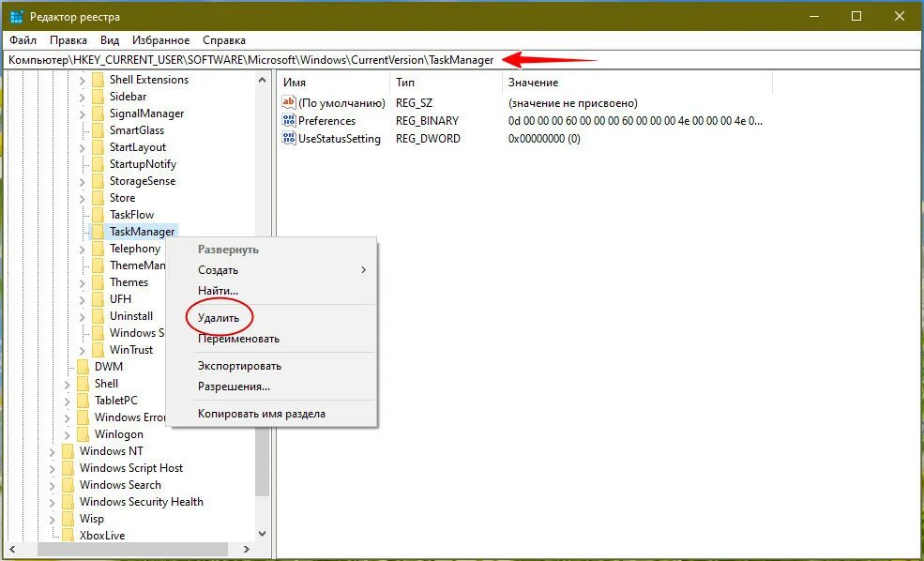The width and height of the screenshot is (924, 561).
Task: Click the Тип column header
Action: pyautogui.click(x=447, y=83)
